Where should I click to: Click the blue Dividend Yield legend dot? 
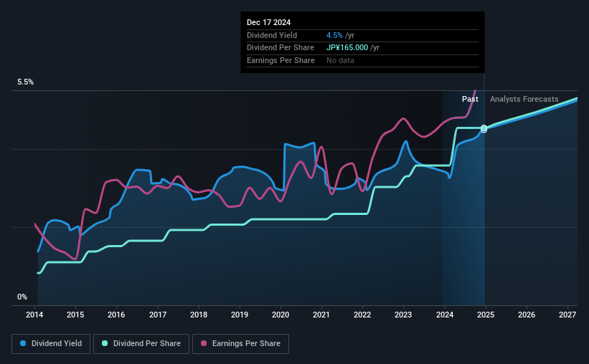coord(23,343)
